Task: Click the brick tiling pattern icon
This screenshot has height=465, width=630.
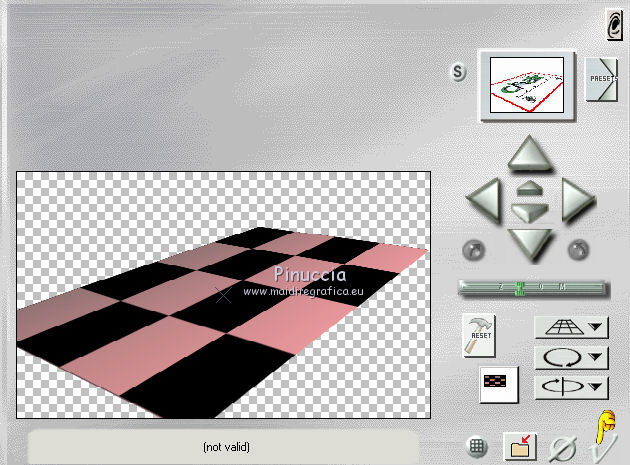Action: (499, 384)
